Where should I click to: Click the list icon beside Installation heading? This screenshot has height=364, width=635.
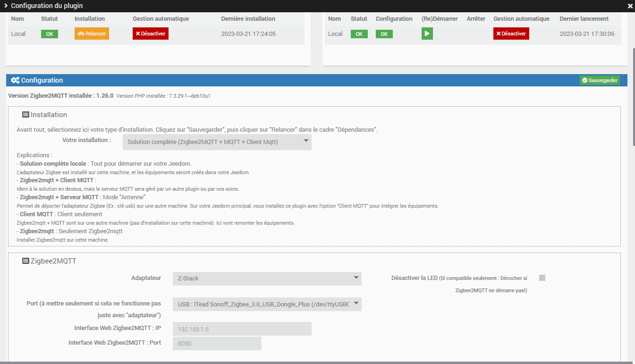tap(25, 115)
